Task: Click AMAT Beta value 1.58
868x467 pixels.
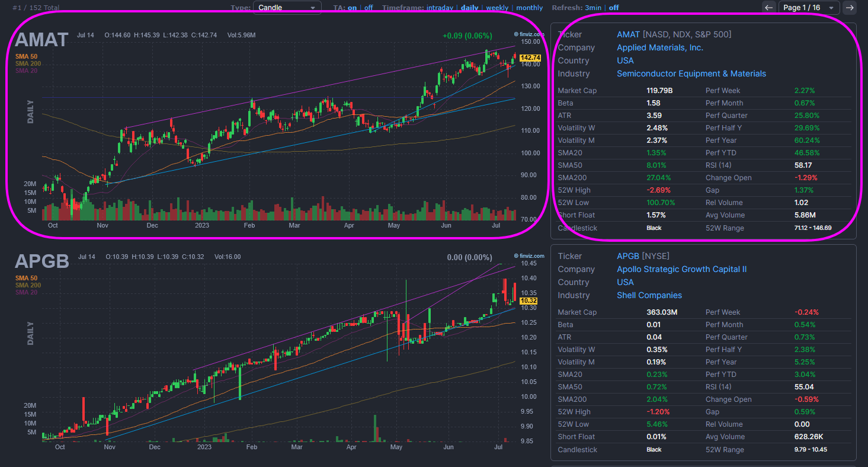Action: 654,103
